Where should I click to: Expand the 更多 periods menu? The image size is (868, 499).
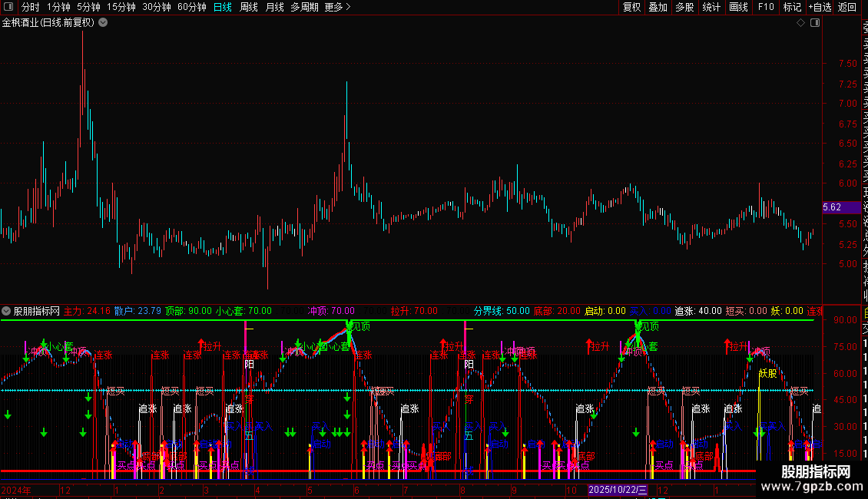tap(337, 7)
